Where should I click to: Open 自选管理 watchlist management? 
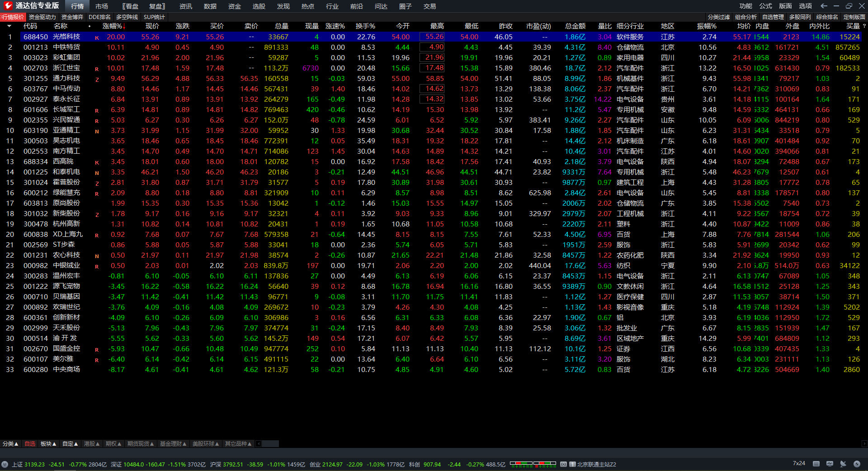773,17
